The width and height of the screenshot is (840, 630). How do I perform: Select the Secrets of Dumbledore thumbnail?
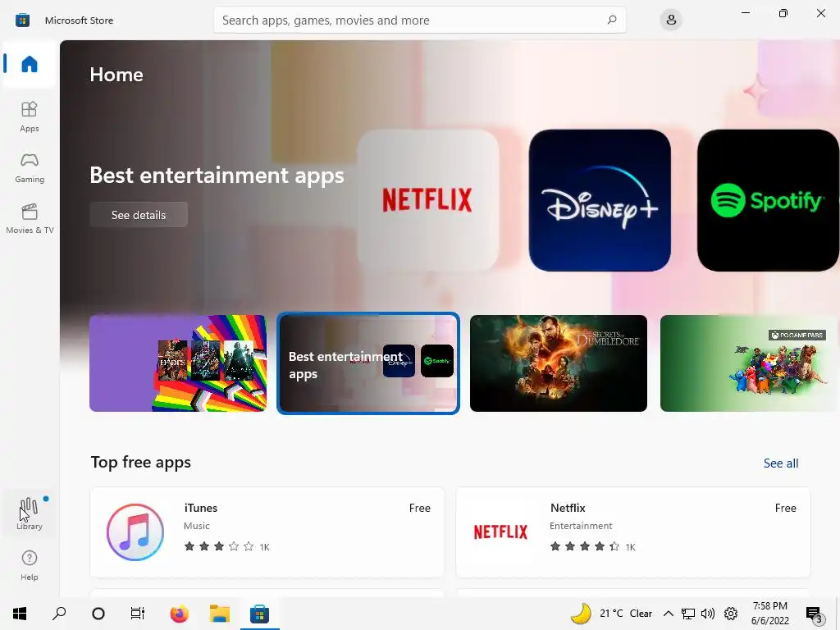(x=558, y=363)
